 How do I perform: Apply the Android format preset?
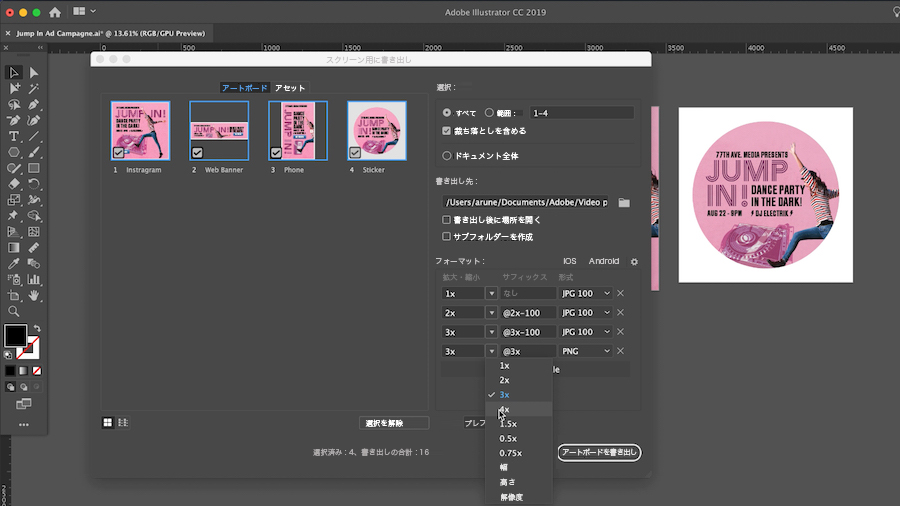(x=604, y=261)
